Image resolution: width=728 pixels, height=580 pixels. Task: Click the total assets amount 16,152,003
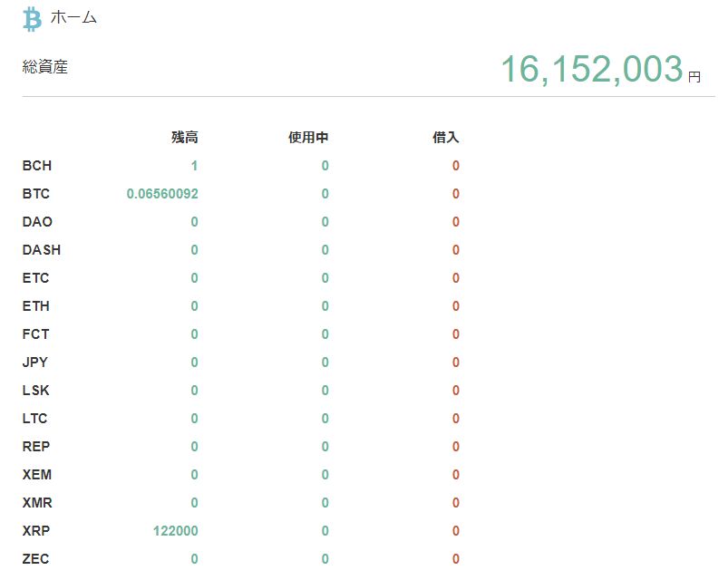coord(591,70)
